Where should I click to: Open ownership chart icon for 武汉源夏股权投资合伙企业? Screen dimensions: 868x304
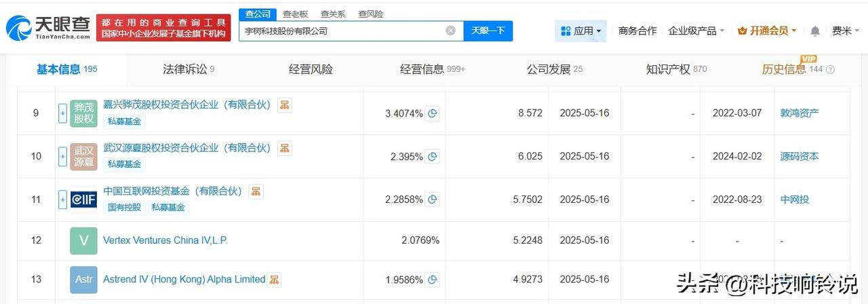[x=285, y=148]
